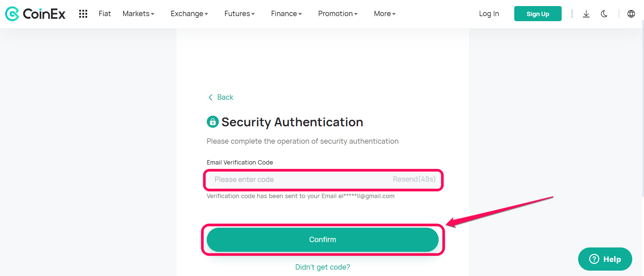
Task: Click the Help question mark icon
Action: 594,259
